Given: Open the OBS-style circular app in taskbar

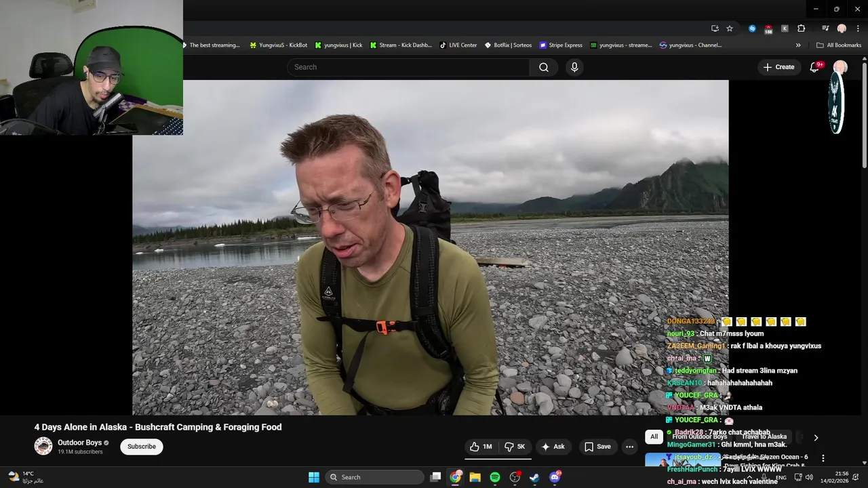Looking at the screenshot, I should 515,477.
